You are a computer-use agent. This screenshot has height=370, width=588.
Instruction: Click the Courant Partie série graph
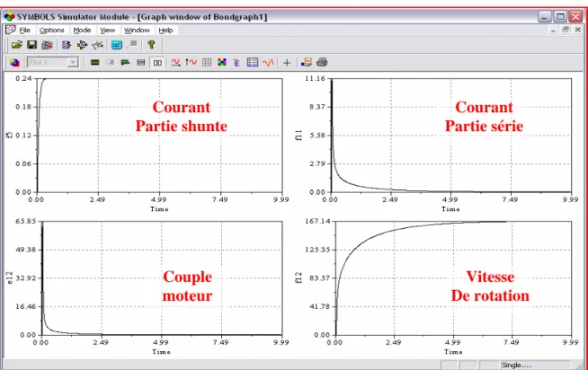pyautogui.click(x=451, y=136)
